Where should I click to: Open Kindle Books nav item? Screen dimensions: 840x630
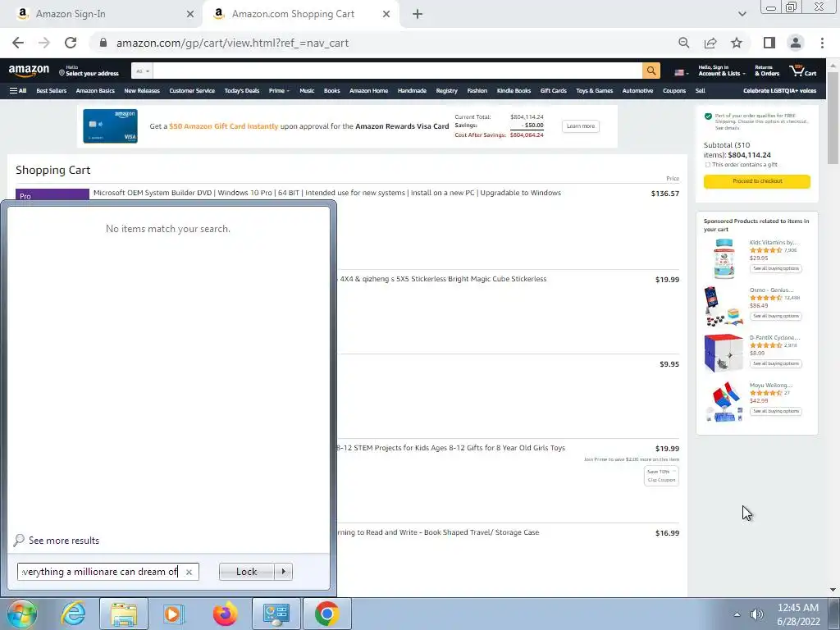pyautogui.click(x=514, y=90)
